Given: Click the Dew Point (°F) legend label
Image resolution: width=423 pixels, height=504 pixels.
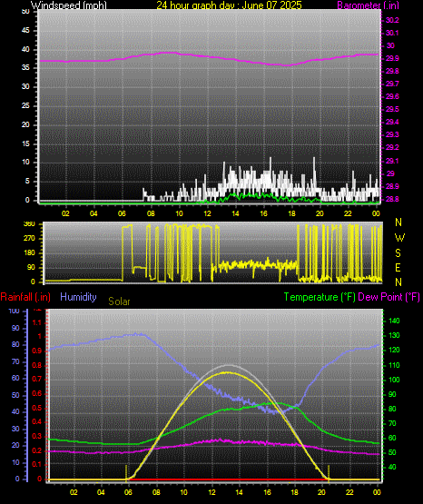Looking at the screenshot, I should click(389, 297).
